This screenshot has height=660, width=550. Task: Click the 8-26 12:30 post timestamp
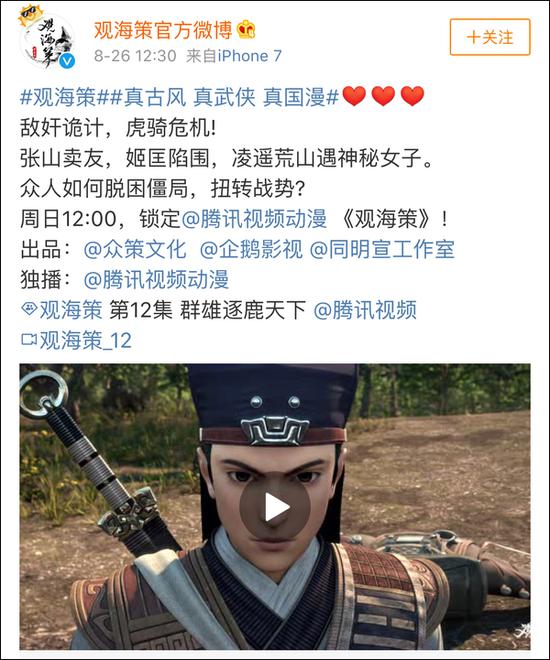pos(135,56)
